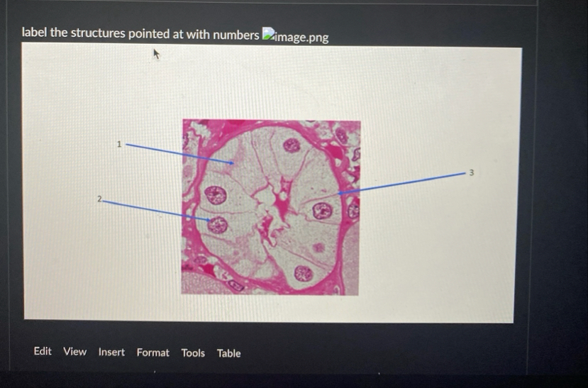Open the Table menu
588x388 pixels.
point(229,353)
